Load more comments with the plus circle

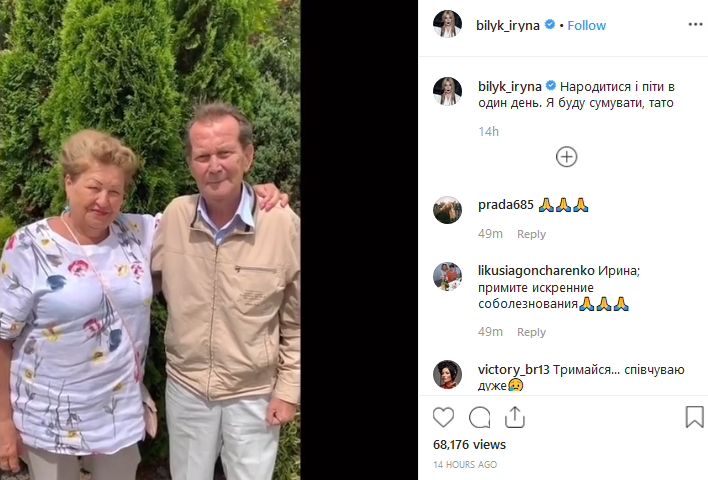coord(566,157)
